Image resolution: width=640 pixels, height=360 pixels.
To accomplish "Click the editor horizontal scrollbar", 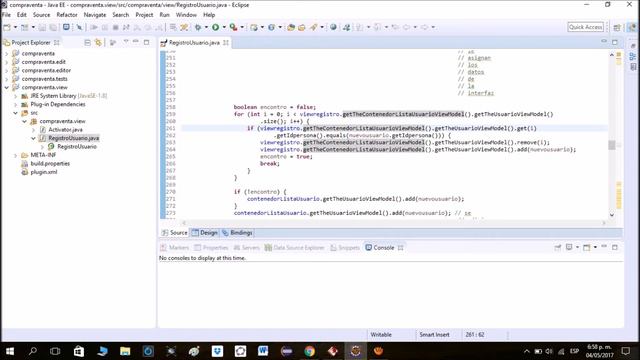I will click(393, 222).
